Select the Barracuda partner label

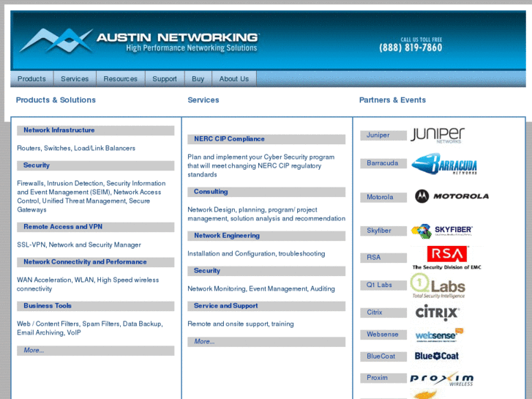[x=383, y=163]
